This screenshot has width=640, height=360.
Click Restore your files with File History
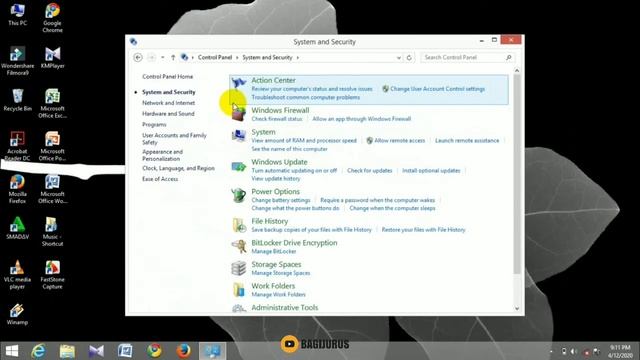tap(423, 230)
